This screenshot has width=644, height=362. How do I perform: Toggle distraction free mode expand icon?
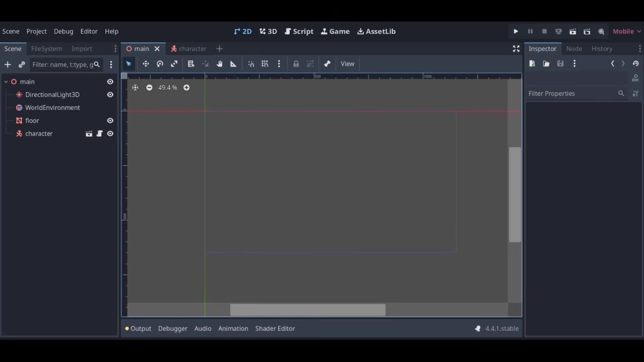click(x=516, y=49)
